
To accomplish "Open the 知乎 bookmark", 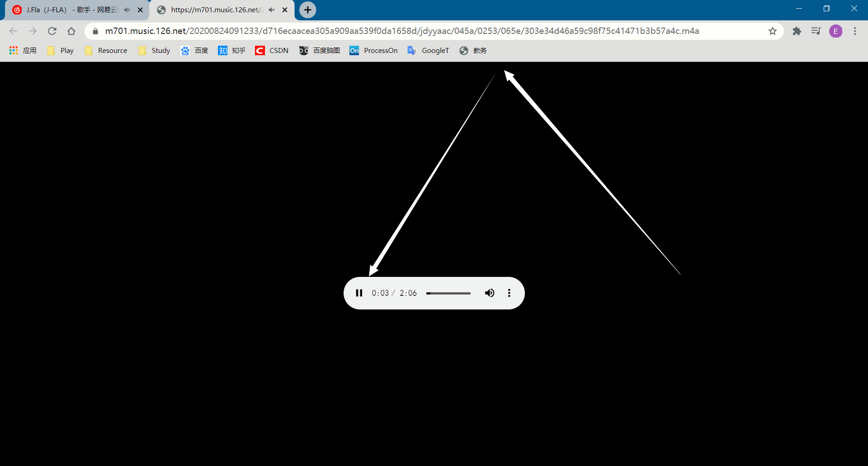I will point(231,51).
